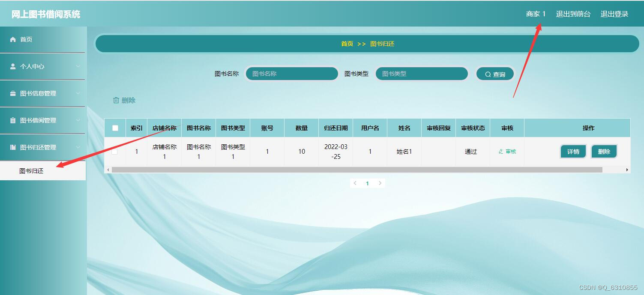Open 图书借阅管理 in the sidebar

point(43,120)
